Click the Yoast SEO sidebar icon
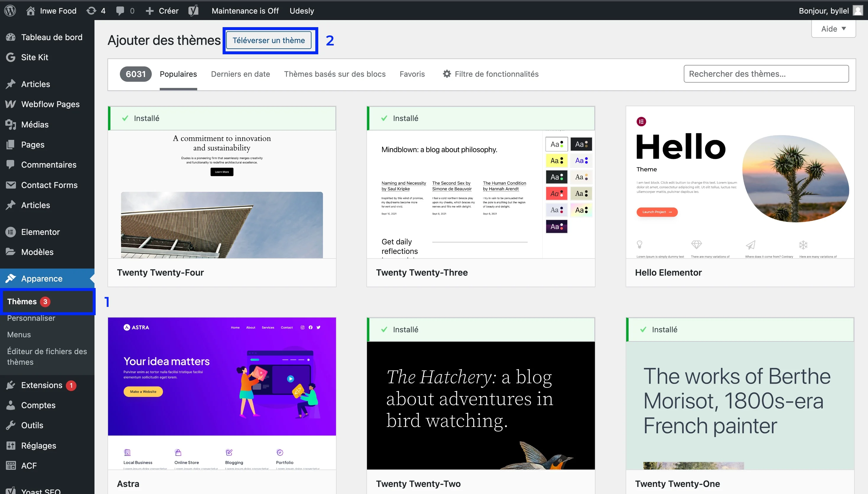This screenshot has width=868, height=494. 11,490
